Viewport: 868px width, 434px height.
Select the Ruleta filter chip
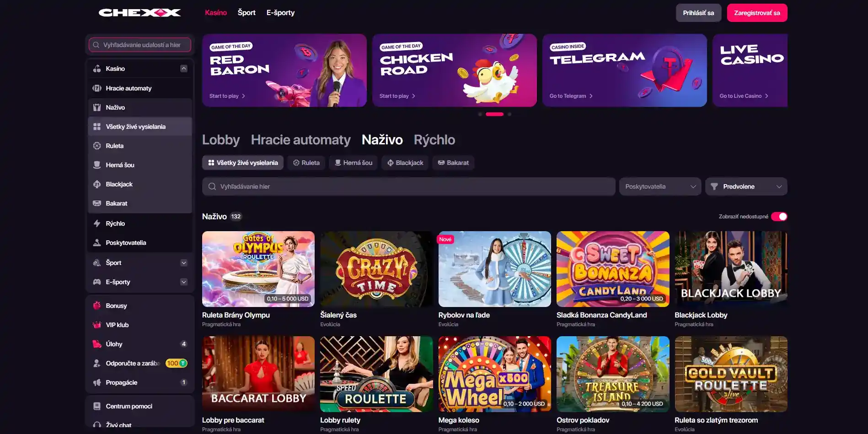pyautogui.click(x=306, y=163)
